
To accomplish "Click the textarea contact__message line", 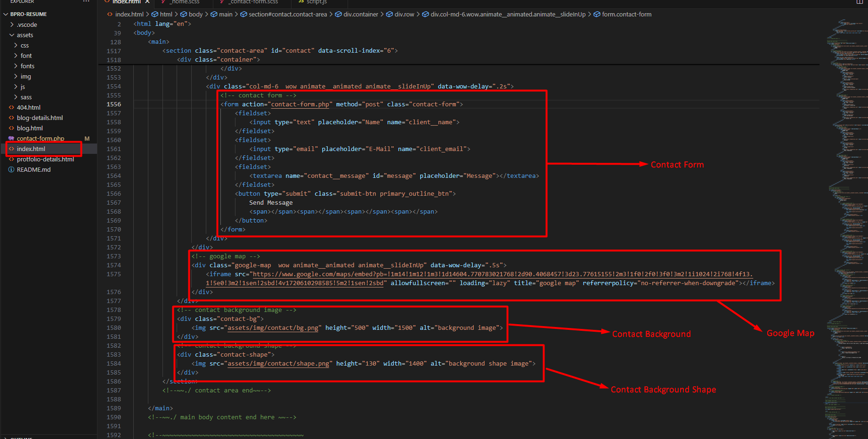I will (x=394, y=176).
